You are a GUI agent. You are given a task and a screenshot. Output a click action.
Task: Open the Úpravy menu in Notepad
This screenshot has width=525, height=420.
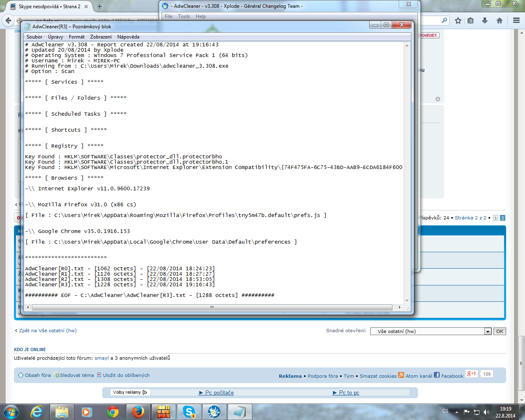point(55,37)
